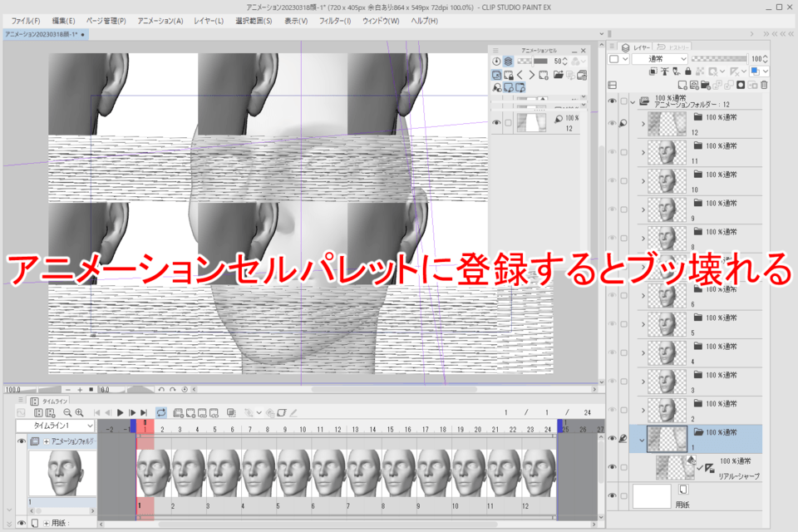Step to the next frame in the timeline
This screenshot has width=798, height=532.
(132, 412)
